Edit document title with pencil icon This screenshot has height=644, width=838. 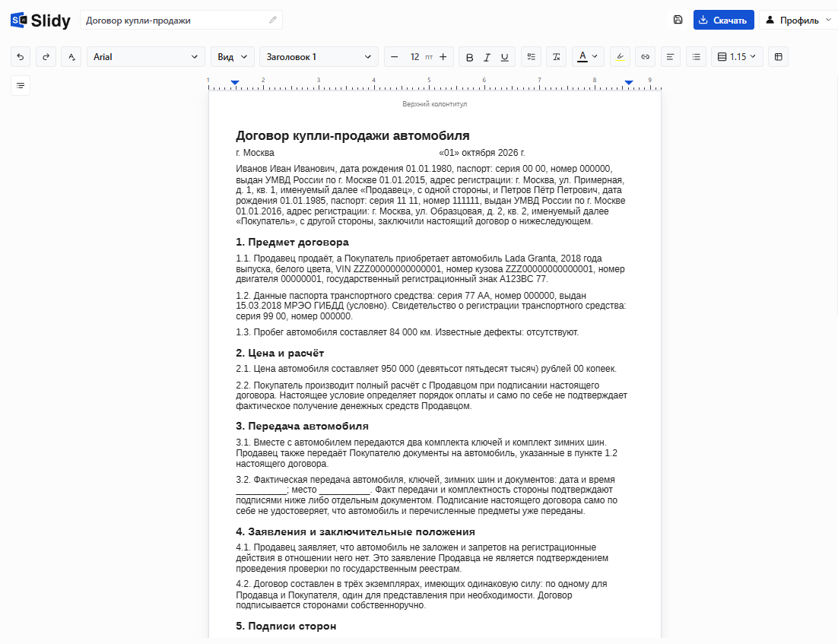[x=273, y=20]
